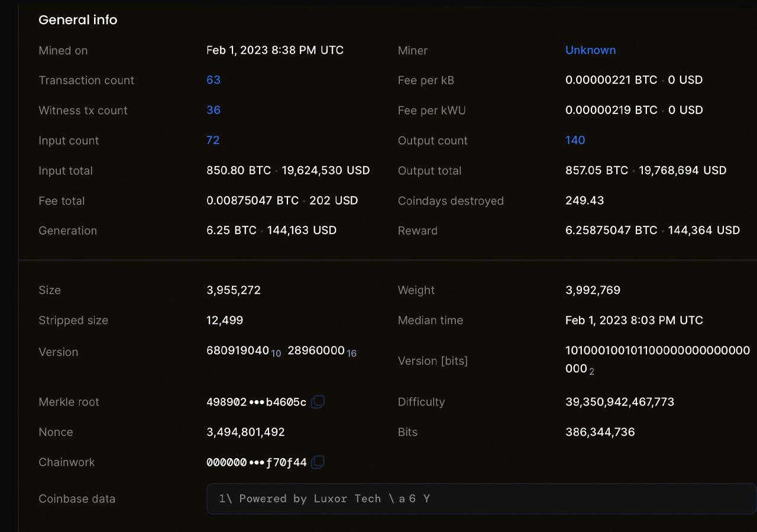Open the Unknown miner link
Image resolution: width=757 pixels, height=532 pixels.
[590, 50]
